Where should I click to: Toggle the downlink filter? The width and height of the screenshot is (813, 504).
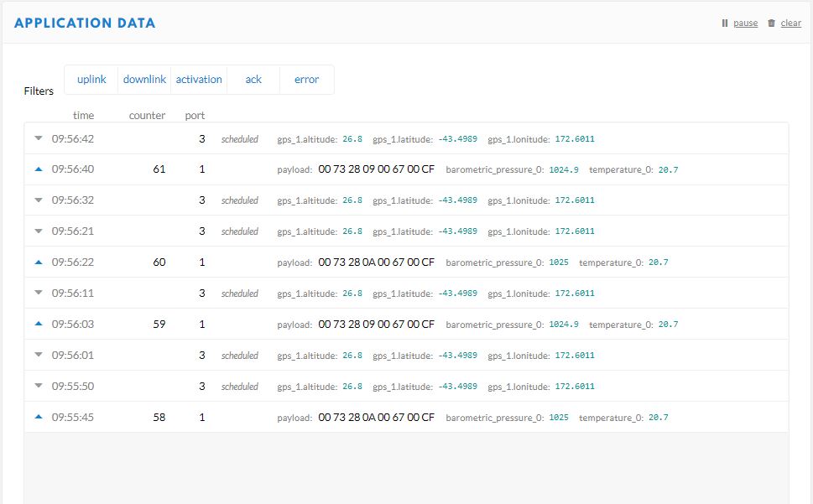(x=144, y=80)
